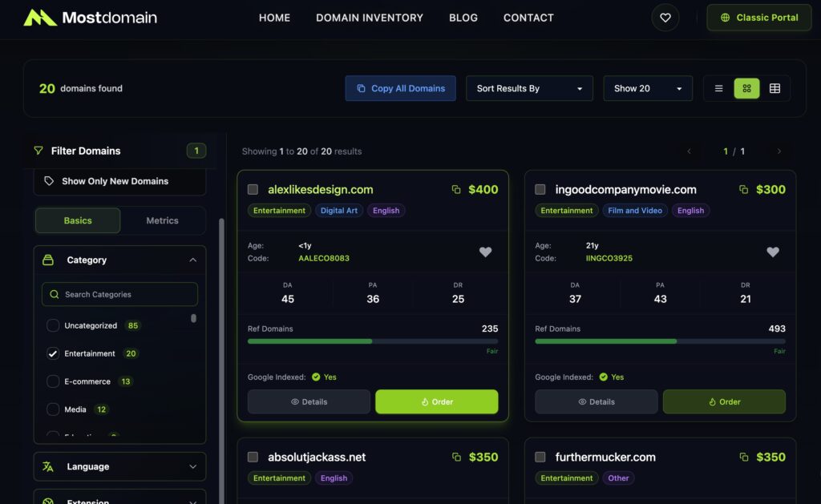Viewport: 821px width, 504px height.
Task: Switch to grid card view
Action: [746, 88]
